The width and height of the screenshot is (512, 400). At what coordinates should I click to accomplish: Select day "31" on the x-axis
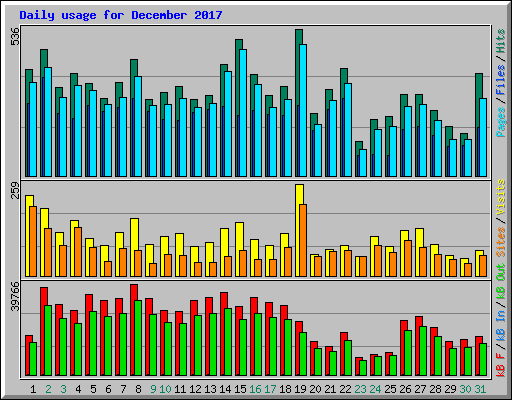pos(480,389)
